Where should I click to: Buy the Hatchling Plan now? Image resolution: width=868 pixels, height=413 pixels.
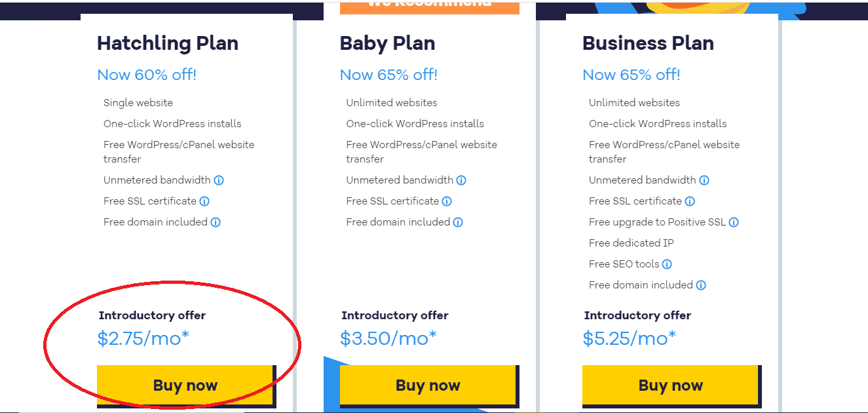tap(185, 385)
